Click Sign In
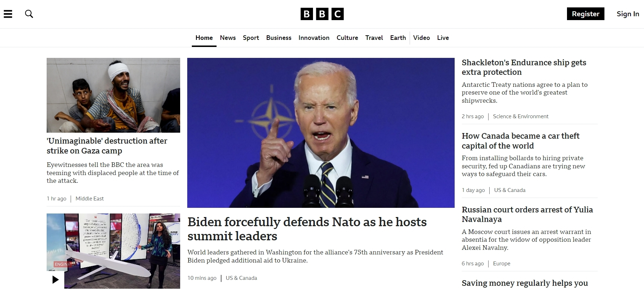644x289 pixels. pyautogui.click(x=628, y=14)
